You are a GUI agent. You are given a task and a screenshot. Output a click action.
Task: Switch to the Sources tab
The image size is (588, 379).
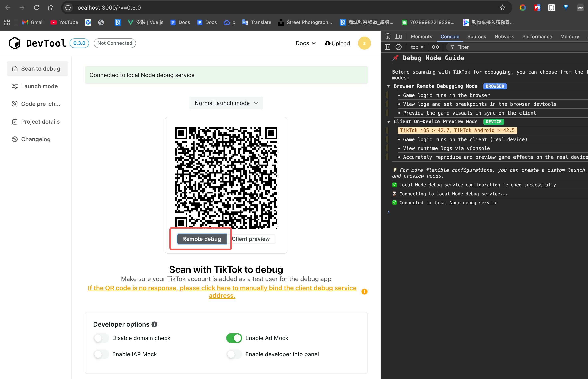pyautogui.click(x=477, y=37)
